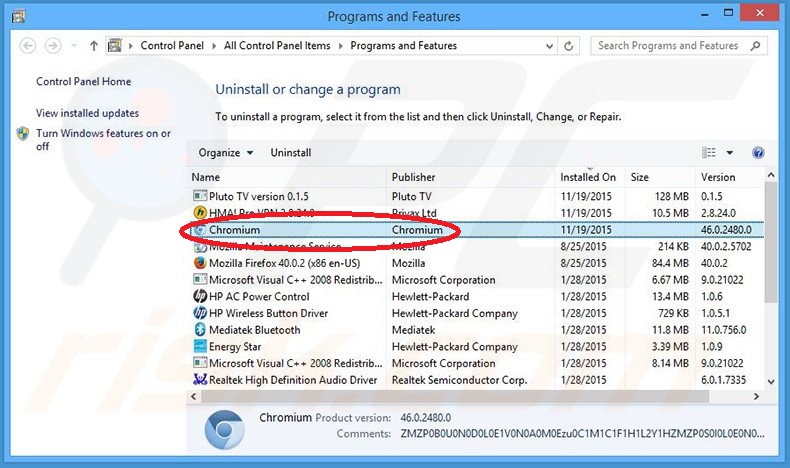Click the Mediatek Bluetooth icon

click(200, 329)
